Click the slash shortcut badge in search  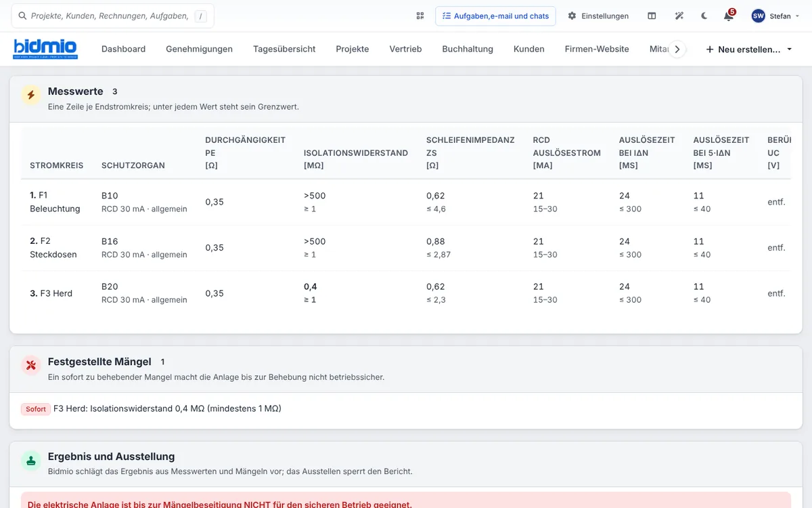pos(200,16)
